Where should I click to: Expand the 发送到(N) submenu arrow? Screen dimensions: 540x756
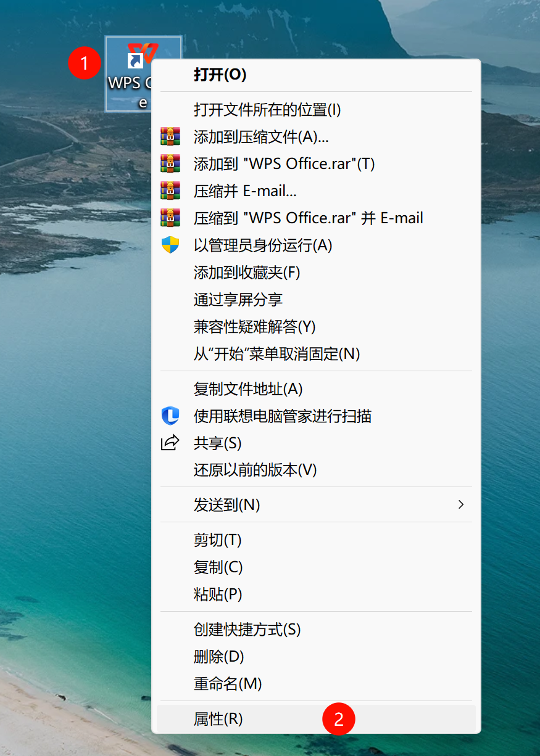(x=460, y=504)
